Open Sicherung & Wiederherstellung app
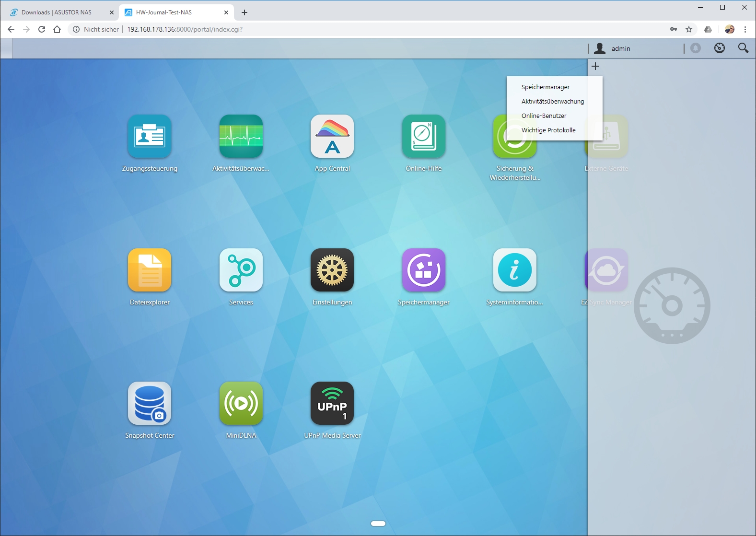The height and width of the screenshot is (536, 756). (515, 136)
